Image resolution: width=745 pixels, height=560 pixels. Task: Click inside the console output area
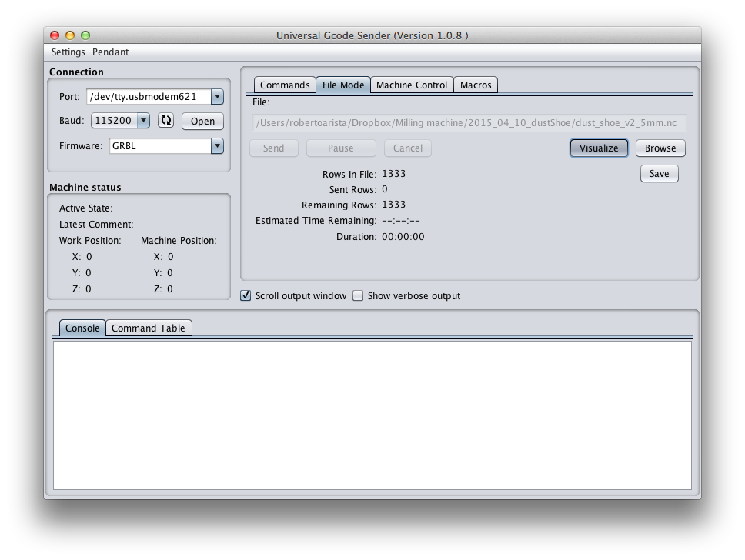pos(372,415)
